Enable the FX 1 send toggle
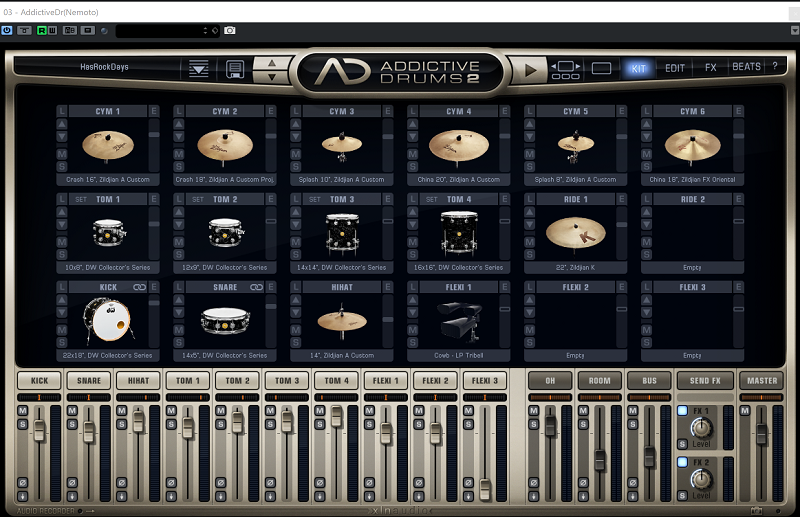This screenshot has width=800, height=517. coord(682,410)
